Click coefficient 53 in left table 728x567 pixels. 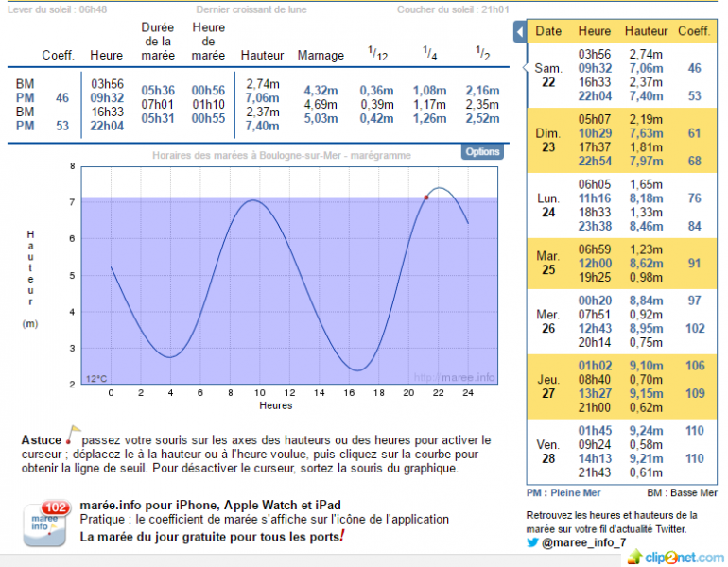(x=62, y=126)
